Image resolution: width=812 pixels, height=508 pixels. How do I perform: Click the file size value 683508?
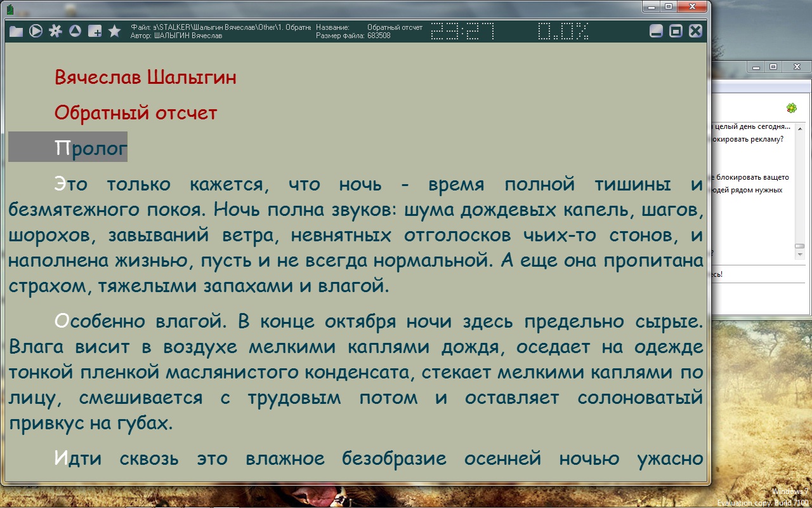[x=379, y=36]
